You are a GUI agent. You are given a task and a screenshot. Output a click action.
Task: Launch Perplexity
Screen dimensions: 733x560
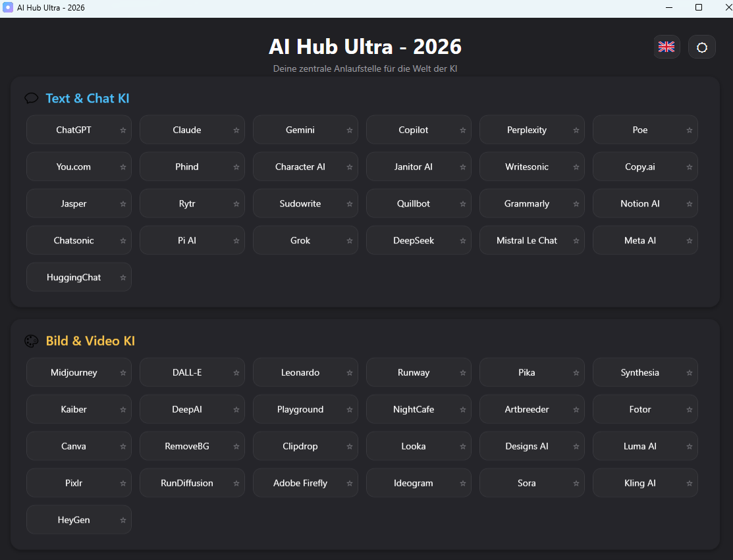coord(532,130)
